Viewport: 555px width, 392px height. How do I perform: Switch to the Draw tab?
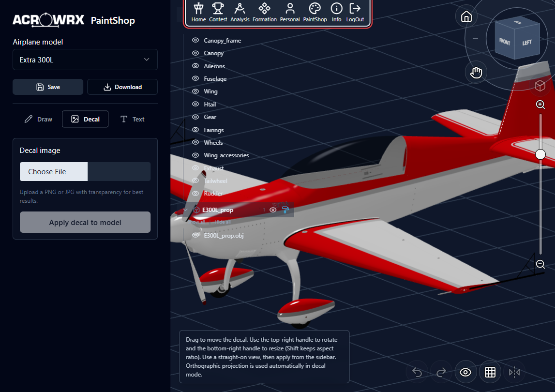[x=38, y=119]
